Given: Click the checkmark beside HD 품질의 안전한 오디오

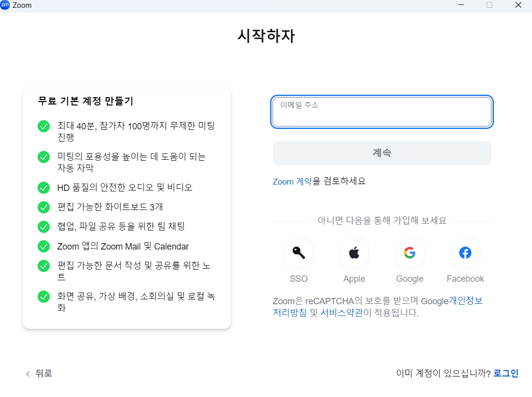Looking at the screenshot, I should click(x=44, y=188).
